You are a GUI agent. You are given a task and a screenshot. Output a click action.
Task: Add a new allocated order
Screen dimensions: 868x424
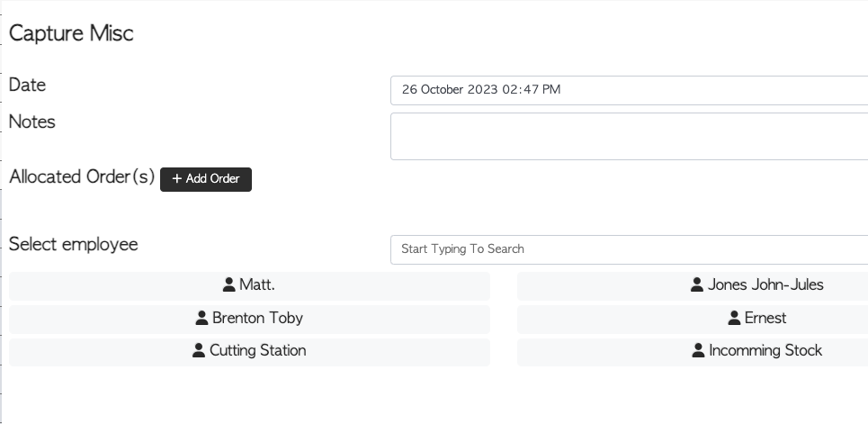206,179
